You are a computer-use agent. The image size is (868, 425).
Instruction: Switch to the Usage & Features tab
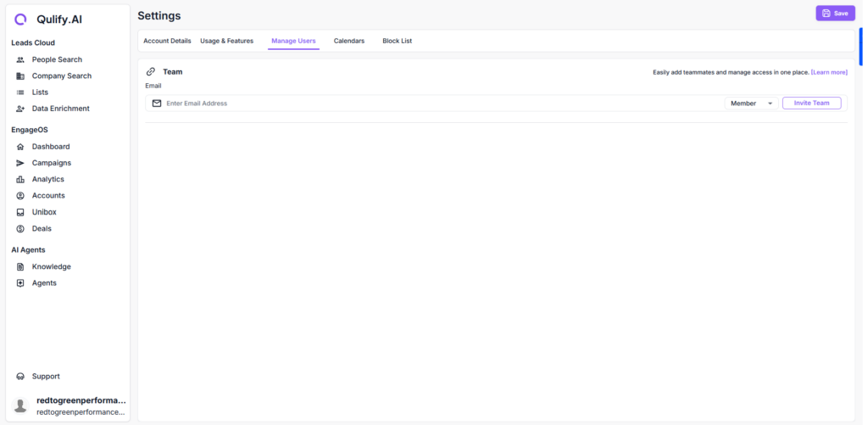point(227,41)
